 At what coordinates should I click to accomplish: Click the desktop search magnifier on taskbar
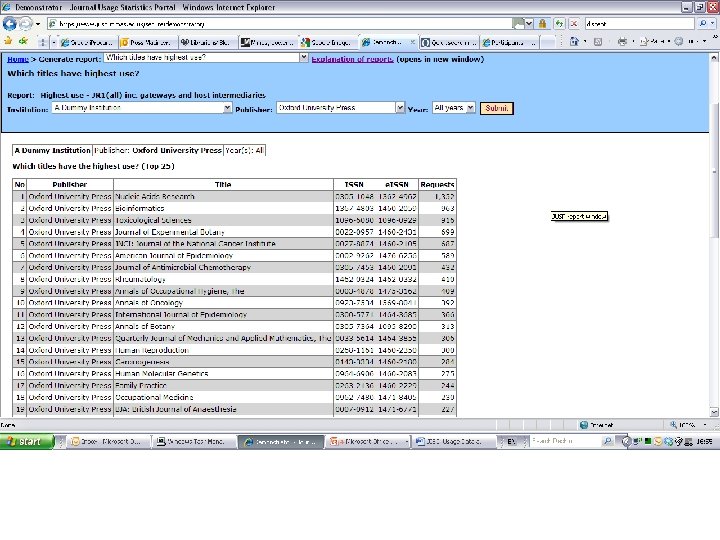pos(608,442)
